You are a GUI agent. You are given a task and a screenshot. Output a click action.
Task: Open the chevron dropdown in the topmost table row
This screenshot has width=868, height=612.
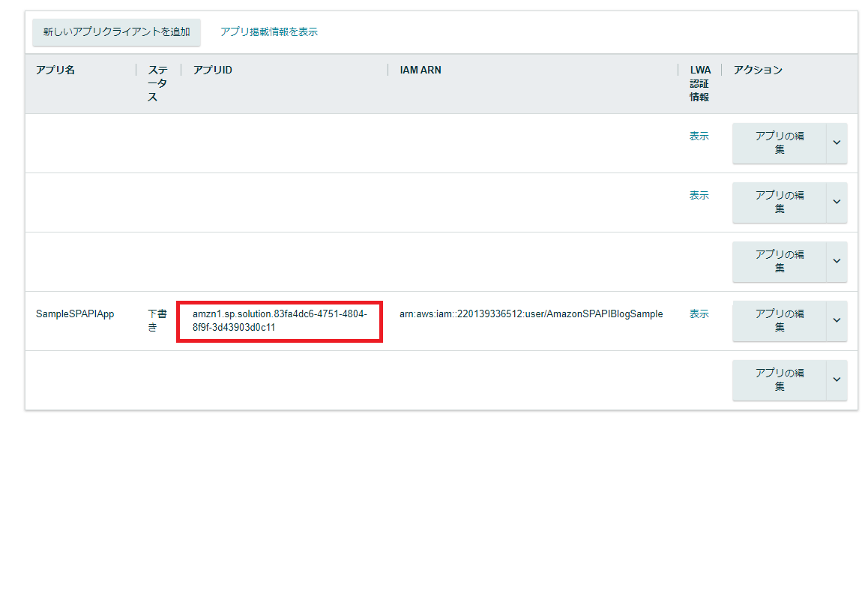pos(837,143)
